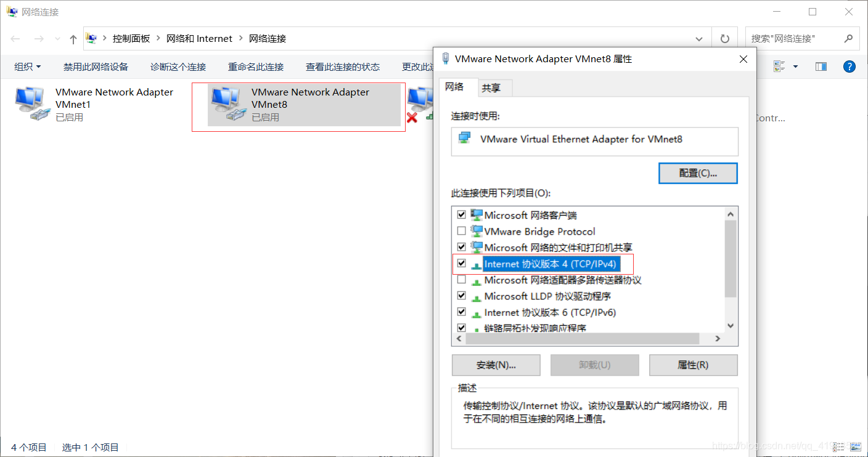This screenshot has height=457, width=868.
Task: Click the refresh button in address bar
Action: [x=725, y=39]
